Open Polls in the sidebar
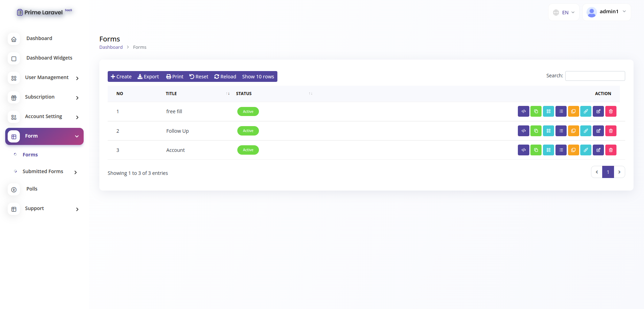The image size is (644, 309). (x=32, y=189)
